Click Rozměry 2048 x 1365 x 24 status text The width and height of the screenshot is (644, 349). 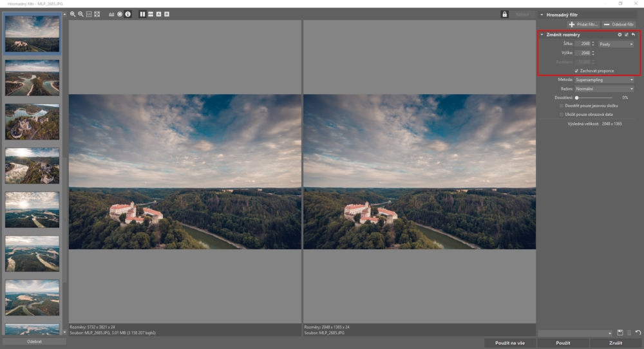[x=327, y=327]
